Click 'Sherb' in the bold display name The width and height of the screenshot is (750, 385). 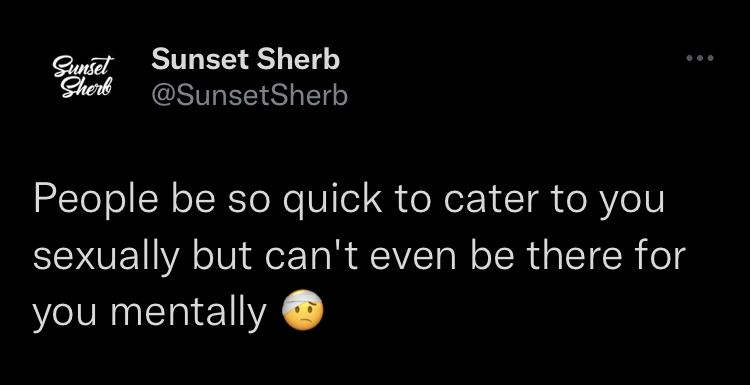point(298,60)
